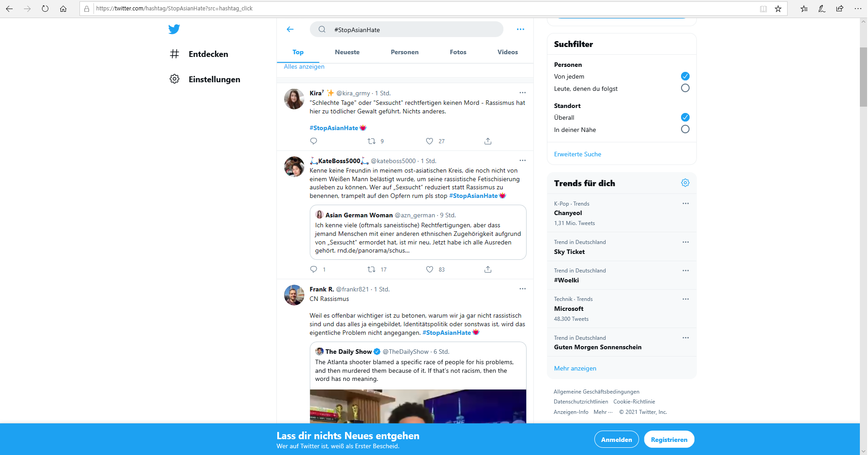Screen dimensions: 868x455
Task: Click Alles anzeigen link
Action: tap(304, 66)
